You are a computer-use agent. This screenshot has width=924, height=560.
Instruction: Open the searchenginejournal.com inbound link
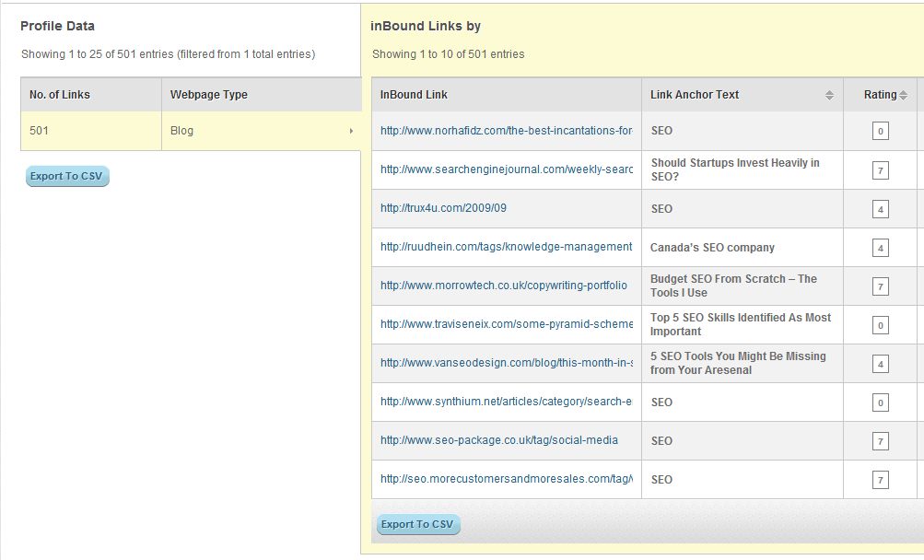pos(506,169)
